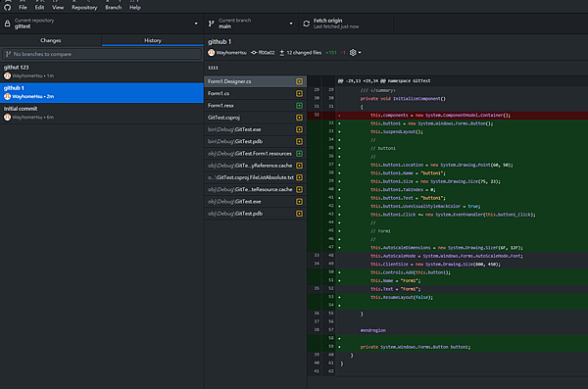
Task: Click the commit SHA icon
Action: point(254,53)
